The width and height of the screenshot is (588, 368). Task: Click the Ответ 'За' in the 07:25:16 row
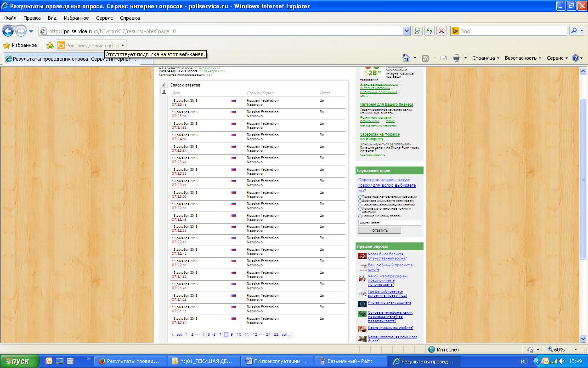click(x=322, y=100)
